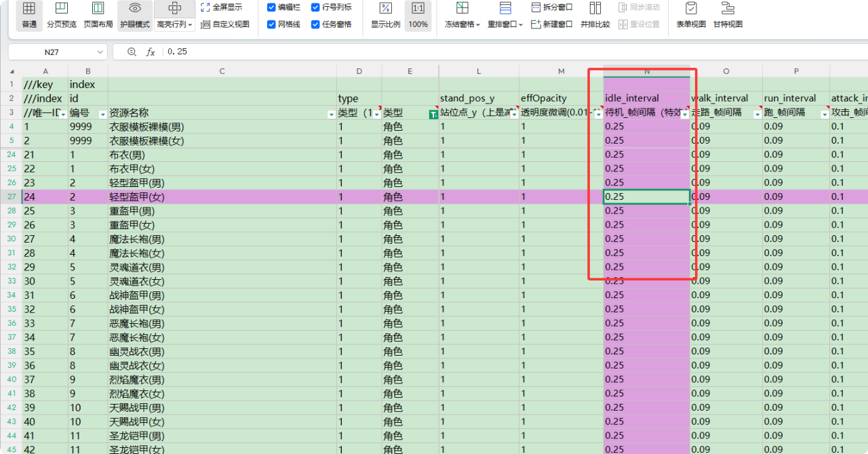
Task: Click the 重排窗口 arrange windows icon
Action: 505,8
